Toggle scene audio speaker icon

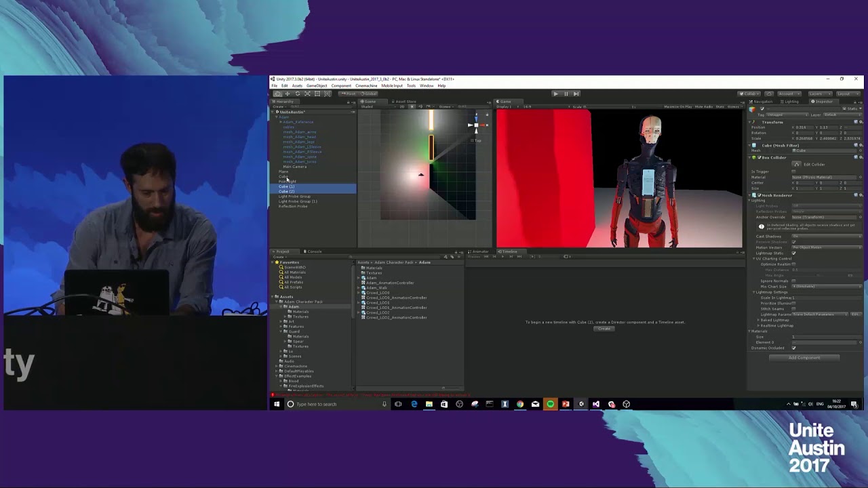coord(420,106)
